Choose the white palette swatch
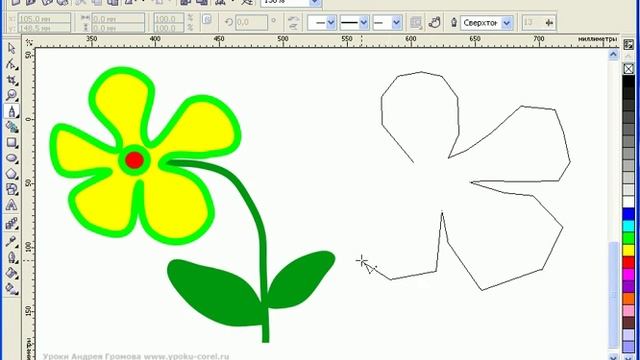This screenshot has height=360, width=640. click(x=629, y=202)
